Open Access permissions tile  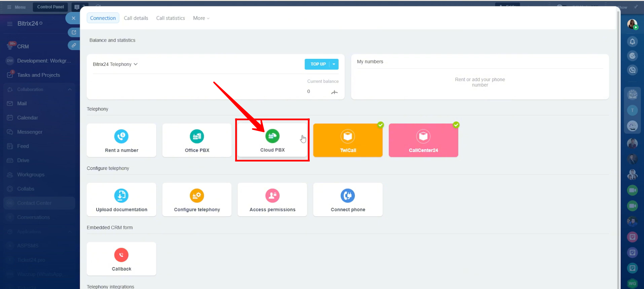coord(272,200)
